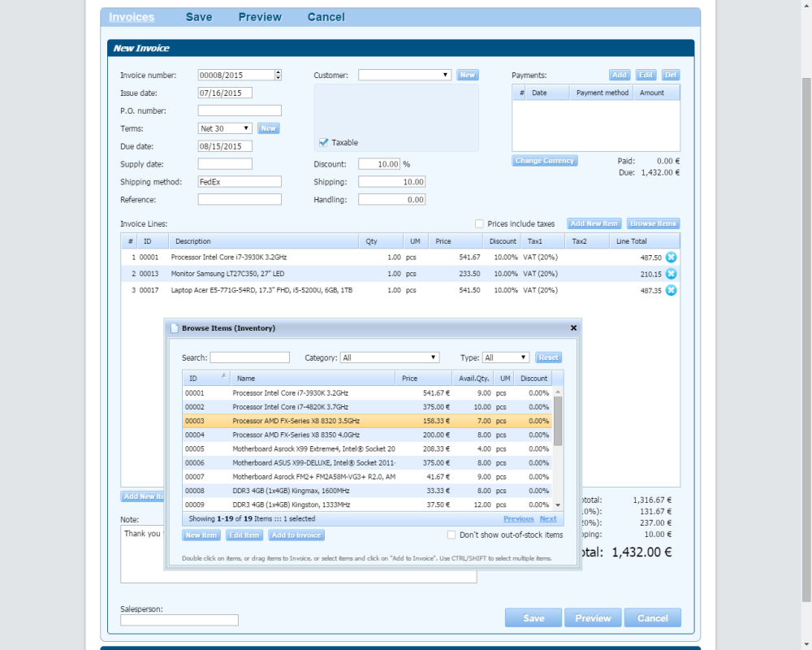812x650 pixels.
Task: Expand the Terms Net 30 dropdown
Action: (226, 128)
